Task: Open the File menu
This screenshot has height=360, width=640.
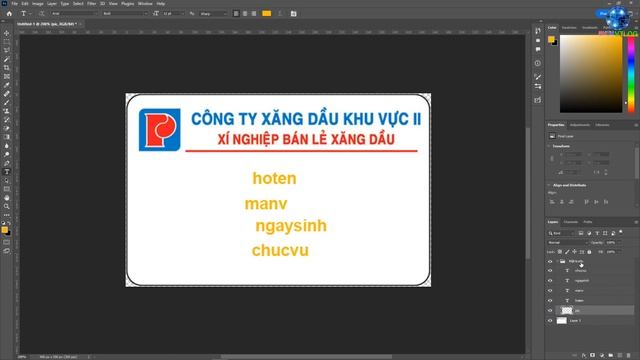Action: click(14, 4)
